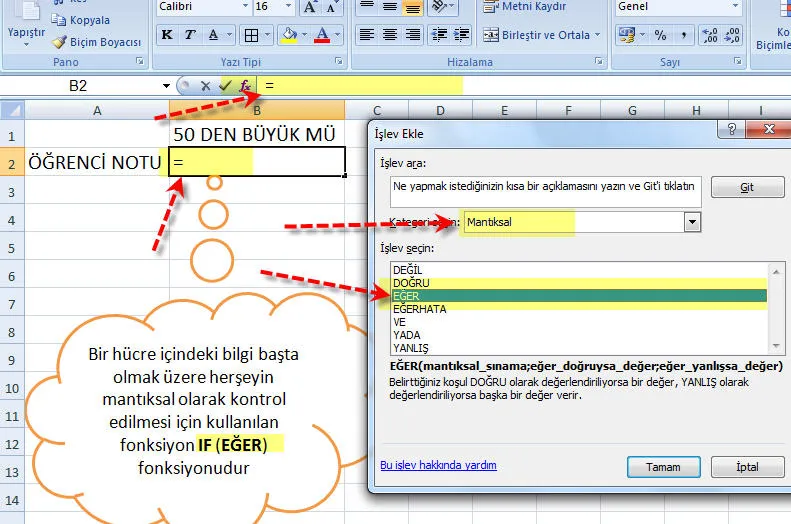Open the Kategori seçin Mantıksal dropdown
This screenshot has height=524, width=791.
click(x=692, y=222)
